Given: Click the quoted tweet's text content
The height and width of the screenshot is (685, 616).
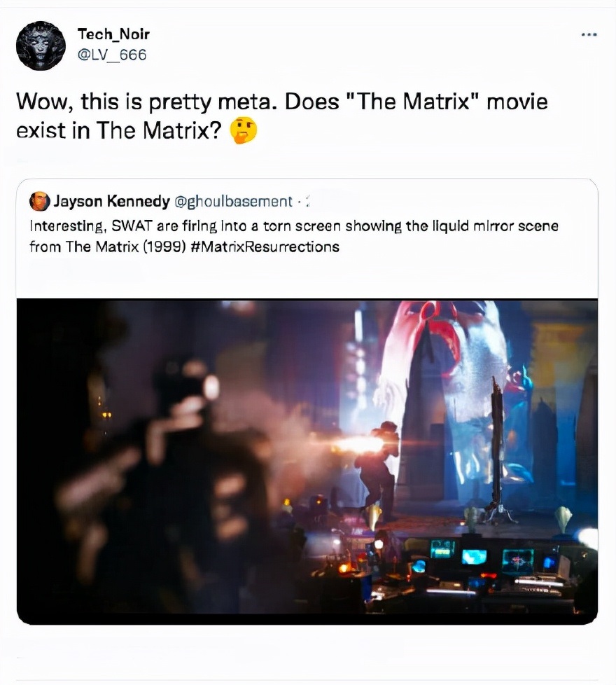Looking at the screenshot, I should click(x=294, y=235).
